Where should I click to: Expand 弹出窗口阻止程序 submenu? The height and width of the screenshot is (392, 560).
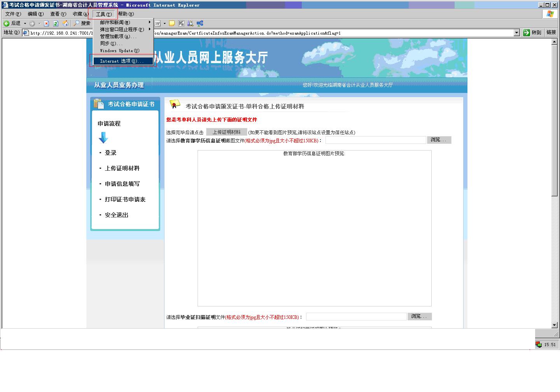[149, 29]
